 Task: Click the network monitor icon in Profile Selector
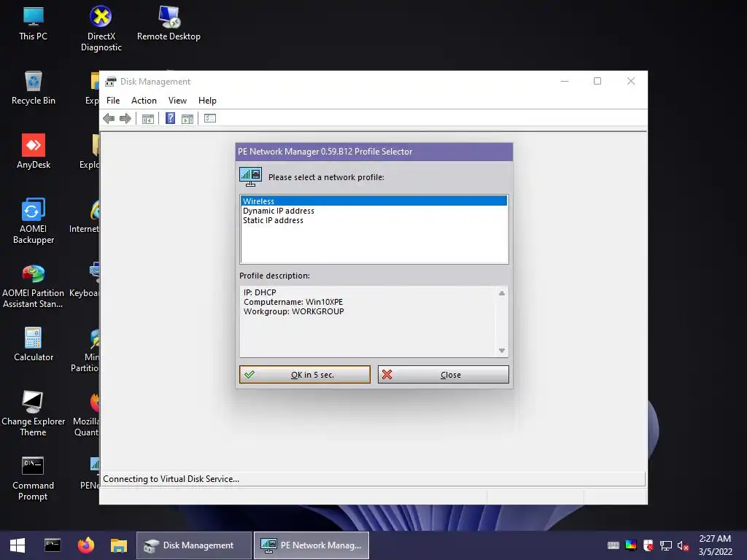coord(251,176)
